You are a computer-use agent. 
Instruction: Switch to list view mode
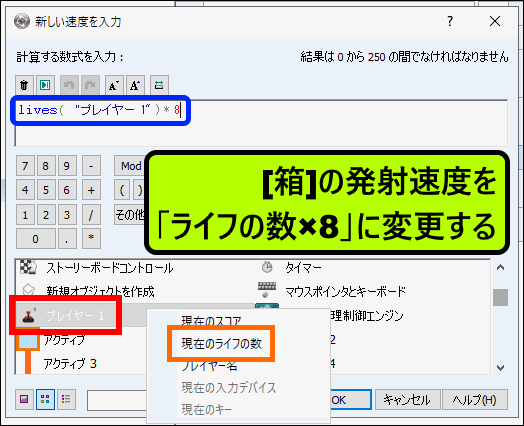tap(66, 399)
